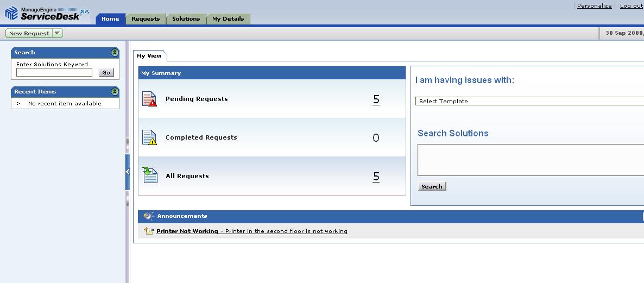Click the All Requests document icon

click(149, 175)
